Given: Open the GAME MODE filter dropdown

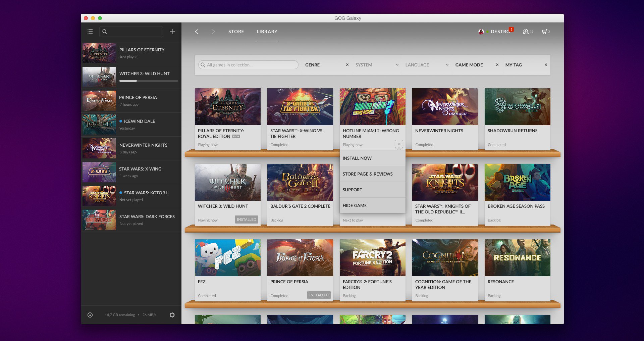Looking at the screenshot, I should point(477,65).
